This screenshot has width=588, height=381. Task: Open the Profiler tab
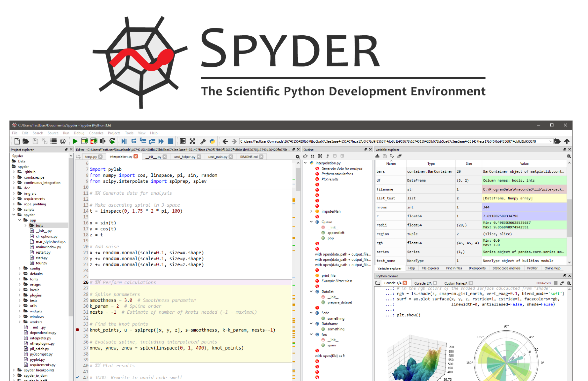click(x=532, y=268)
